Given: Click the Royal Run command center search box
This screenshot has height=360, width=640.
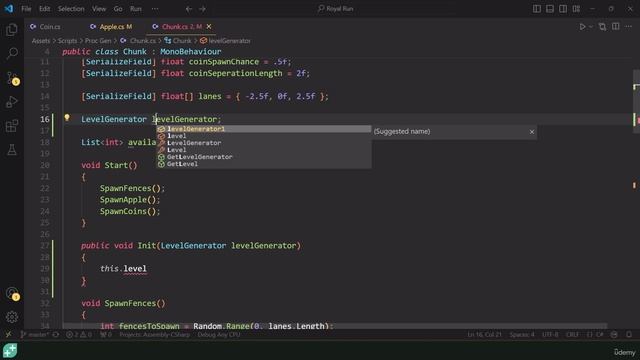Looking at the screenshot, I should coord(336,9).
